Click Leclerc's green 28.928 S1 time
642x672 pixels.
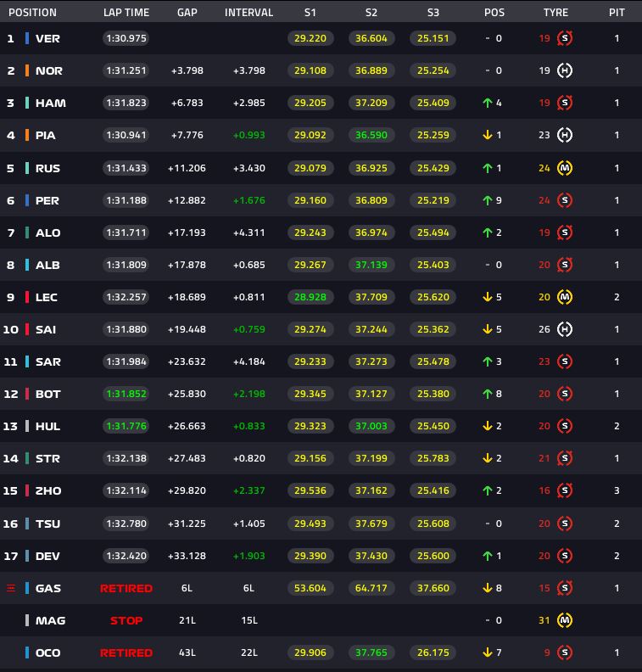click(310, 297)
